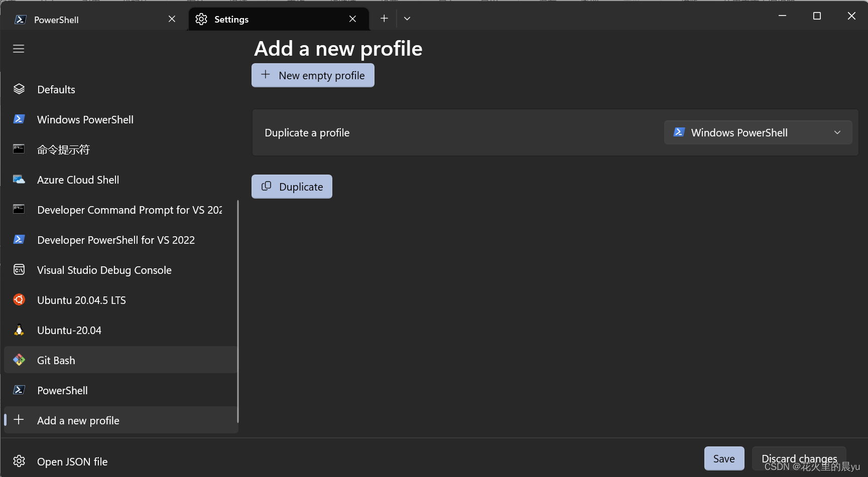Screen dimensions: 868x477
Task: Select the PowerShell profile in sidebar
Action: click(120, 390)
